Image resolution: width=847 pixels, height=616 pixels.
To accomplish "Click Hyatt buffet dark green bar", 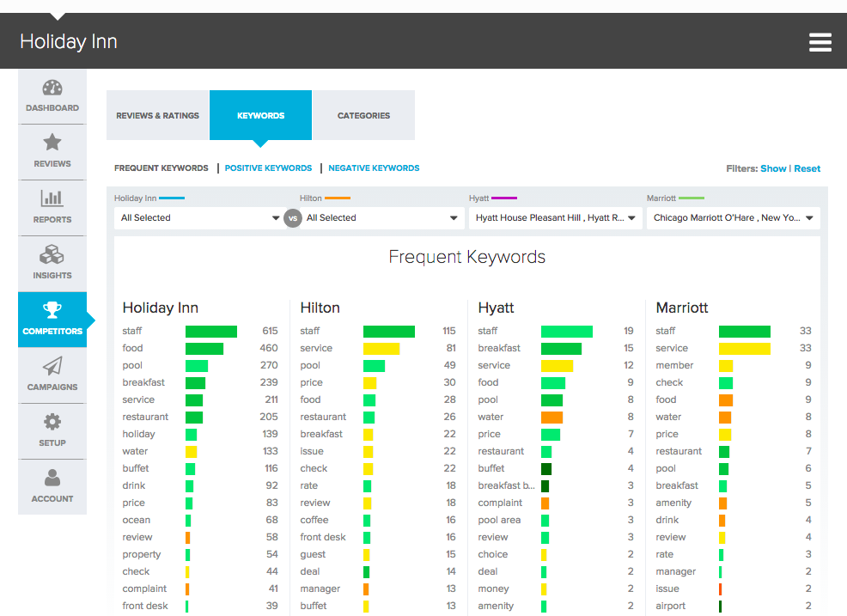I will click(546, 468).
